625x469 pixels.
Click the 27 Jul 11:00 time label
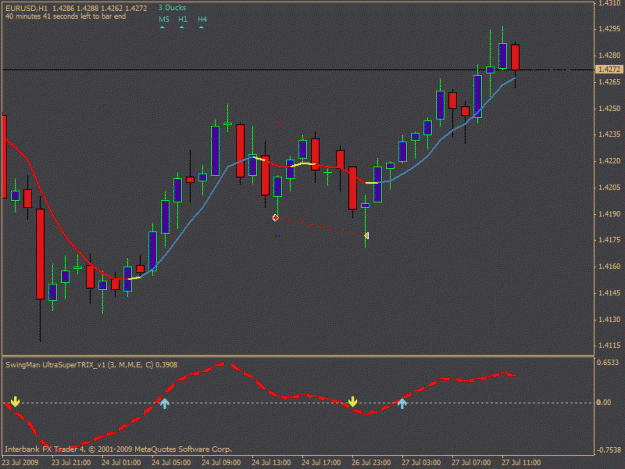pyautogui.click(x=521, y=462)
